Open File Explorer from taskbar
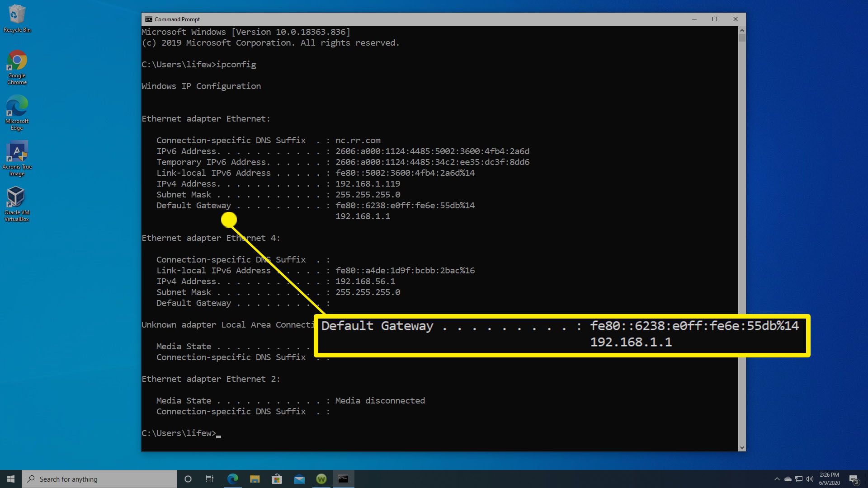This screenshot has height=488, width=868. 255,479
